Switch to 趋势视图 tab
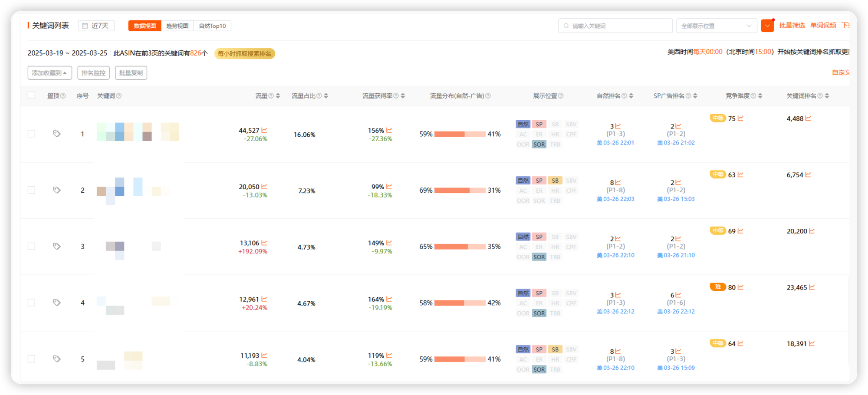Screen dimensions: 868x395 click(x=177, y=26)
